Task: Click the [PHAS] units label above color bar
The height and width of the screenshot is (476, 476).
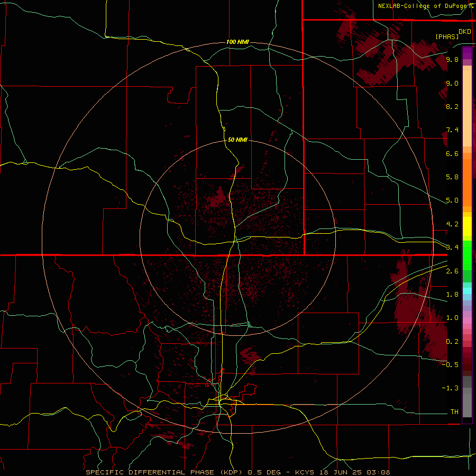Action: coord(447,37)
